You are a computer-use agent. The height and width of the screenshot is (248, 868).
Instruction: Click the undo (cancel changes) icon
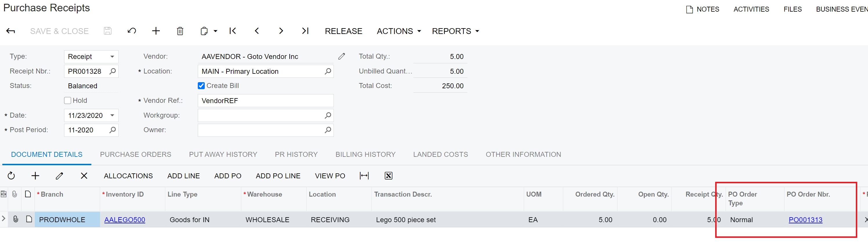coord(132,31)
